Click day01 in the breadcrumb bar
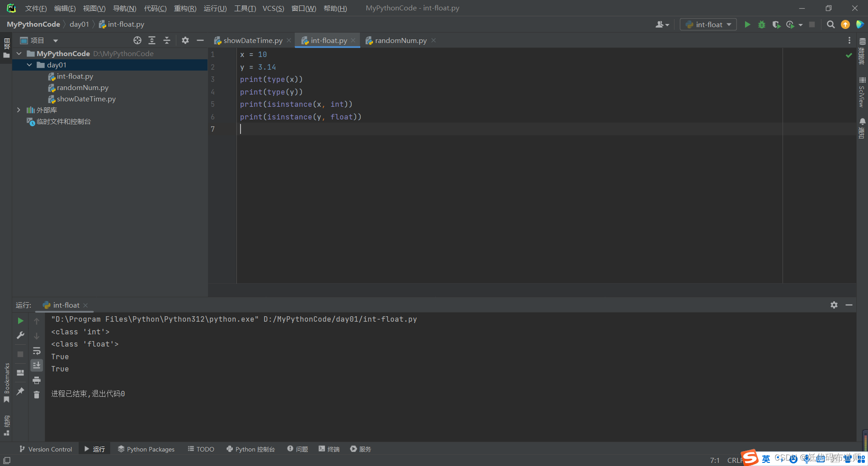Viewport: 868px width, 466px height. pyautogui.click(x=79, y=24)
